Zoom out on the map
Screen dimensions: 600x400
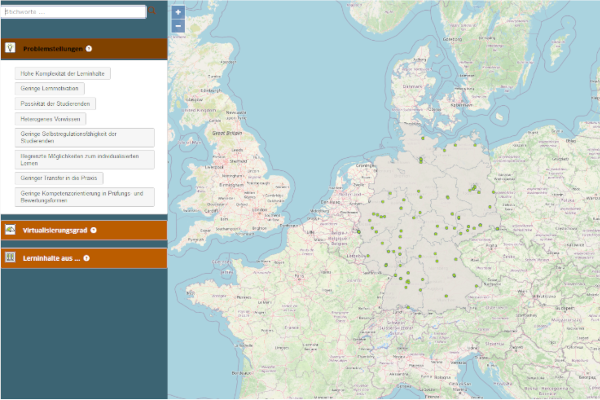coord(178,26)
